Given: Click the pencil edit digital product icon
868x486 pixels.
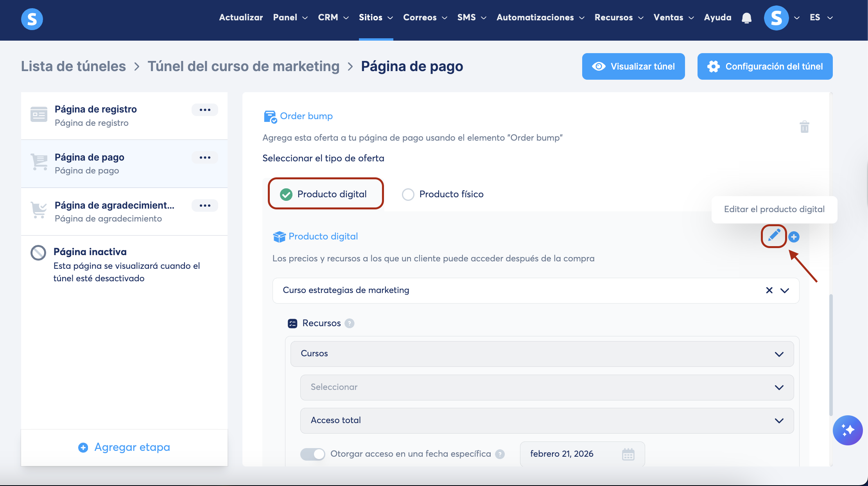Looking at the screenshot, I should pos(774,236).
